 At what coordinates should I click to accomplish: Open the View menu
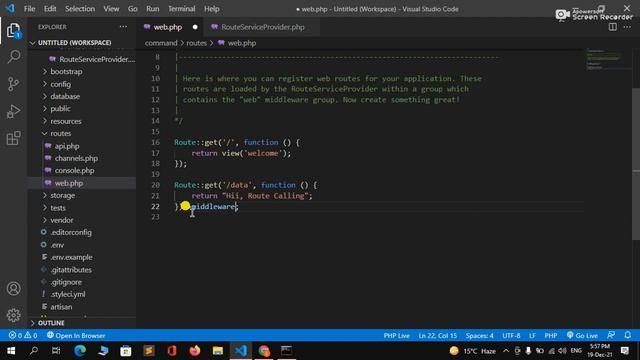click(111, 9)
